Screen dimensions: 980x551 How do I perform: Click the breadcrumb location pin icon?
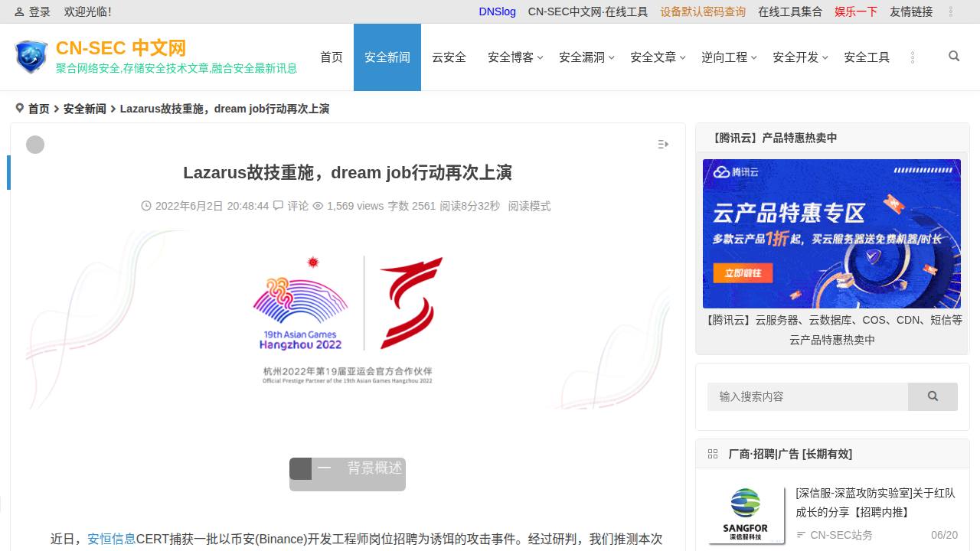point(20,109)
